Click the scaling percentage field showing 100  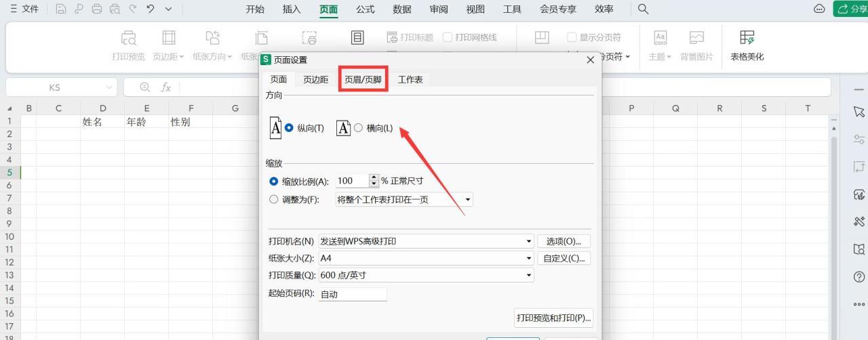pos(352,181)
